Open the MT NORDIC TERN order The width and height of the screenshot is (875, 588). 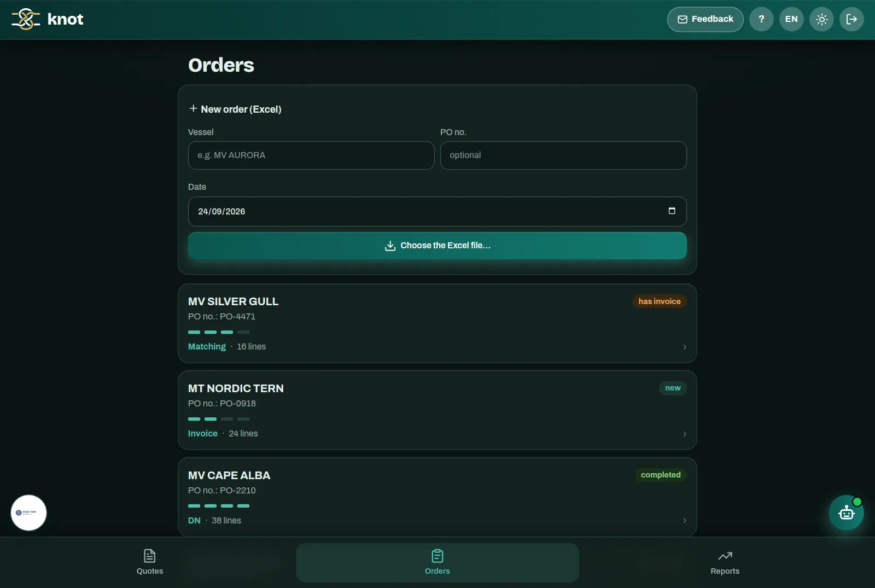[x=437, y=410]
